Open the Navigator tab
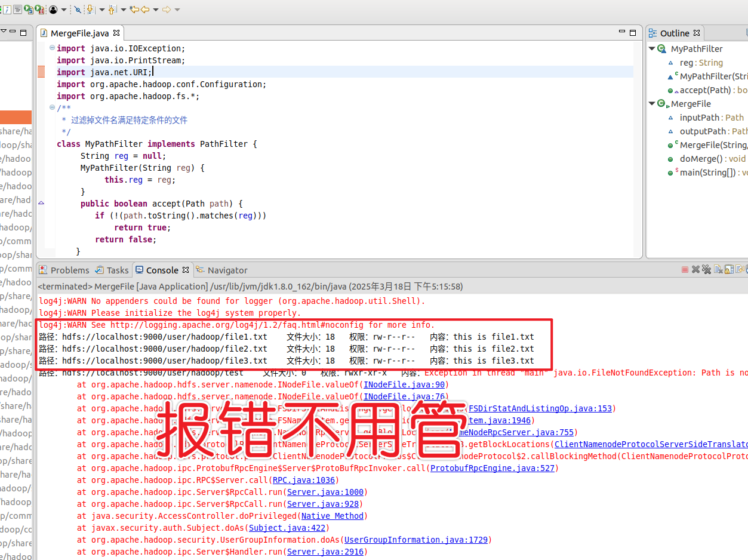Screen dimensions: 748x560 (x=227, y=270)
